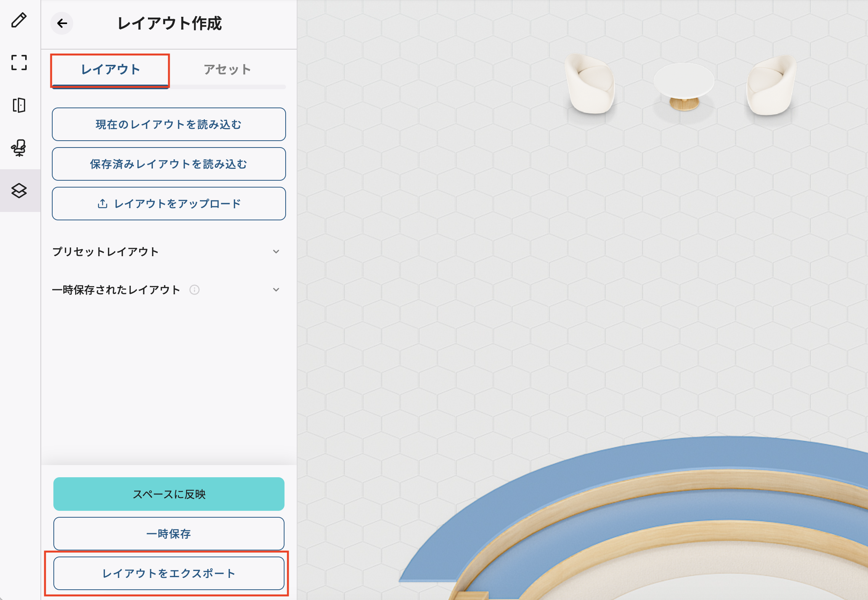Viewport: 868px width, 600px height.
Task: Select the right white armchair in scene
Action: pyautogui.click(x=771, y=85)
